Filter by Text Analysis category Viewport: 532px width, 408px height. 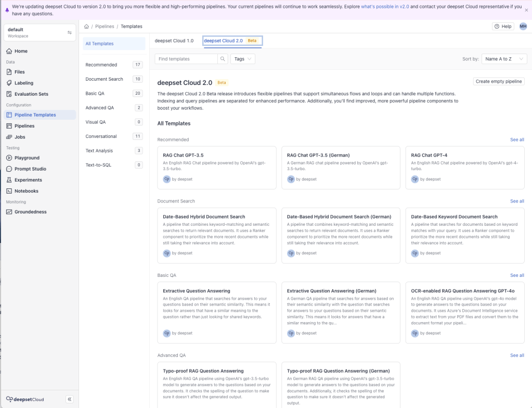point(114,151)
